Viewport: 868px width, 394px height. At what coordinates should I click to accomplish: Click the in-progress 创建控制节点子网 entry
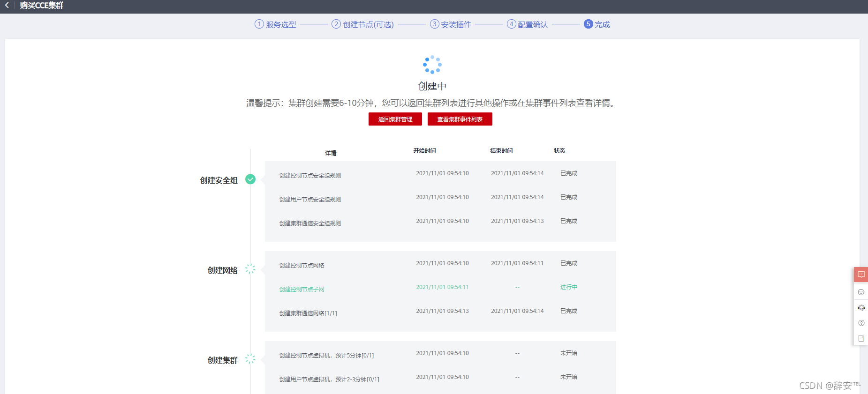click(302, 290)
